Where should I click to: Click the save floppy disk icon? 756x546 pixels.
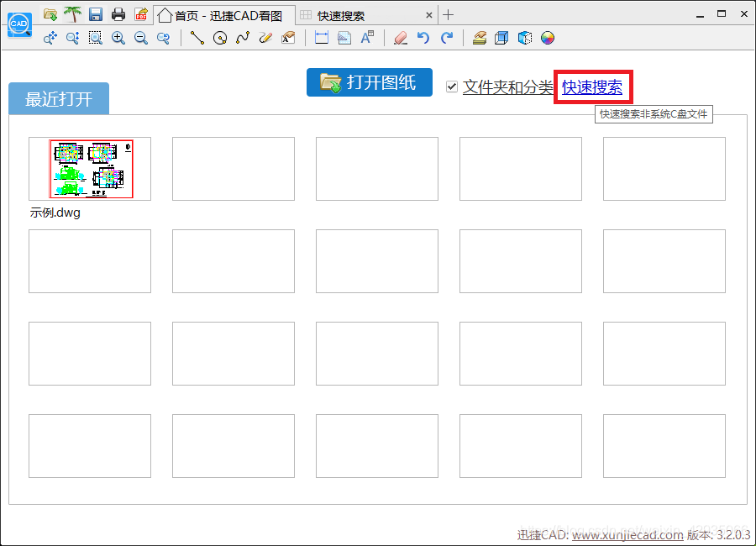pos(96,14)
